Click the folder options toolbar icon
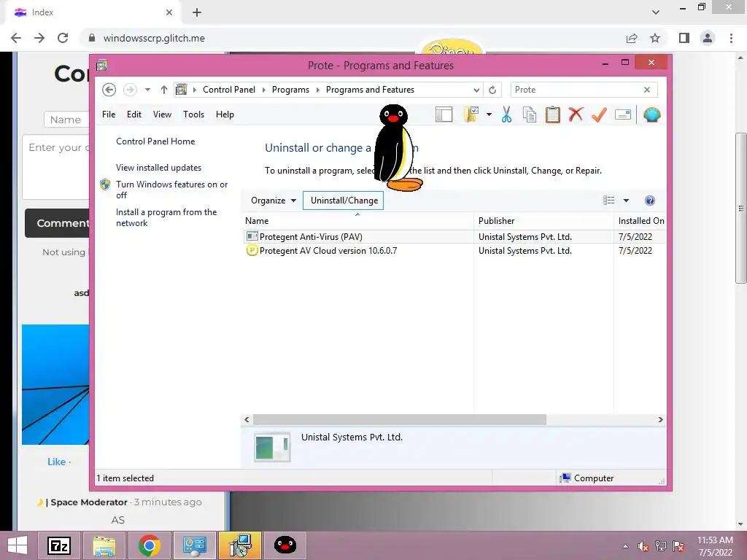 tap(471, 114)
